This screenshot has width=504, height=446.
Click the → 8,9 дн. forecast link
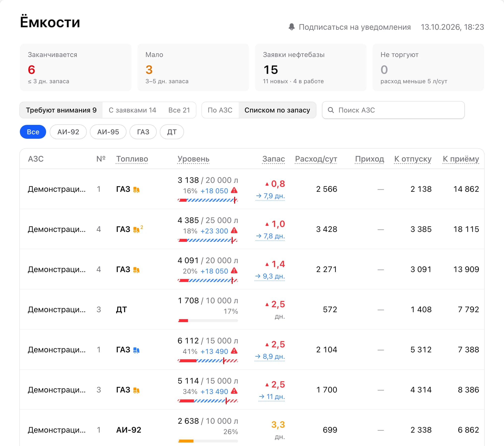pyautogui.click(x=270, y=357)
